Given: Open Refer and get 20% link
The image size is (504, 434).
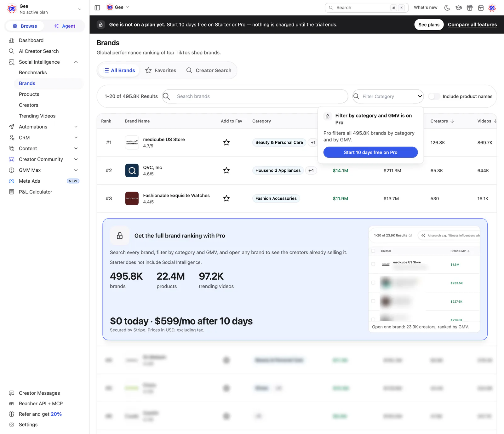Looking at the screenshot, I should click(40, 414).
